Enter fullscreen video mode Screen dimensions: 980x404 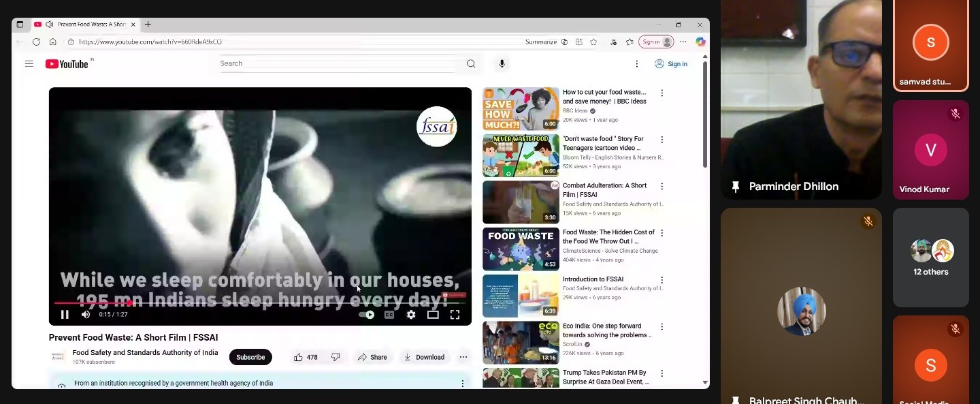coord(455,315)
